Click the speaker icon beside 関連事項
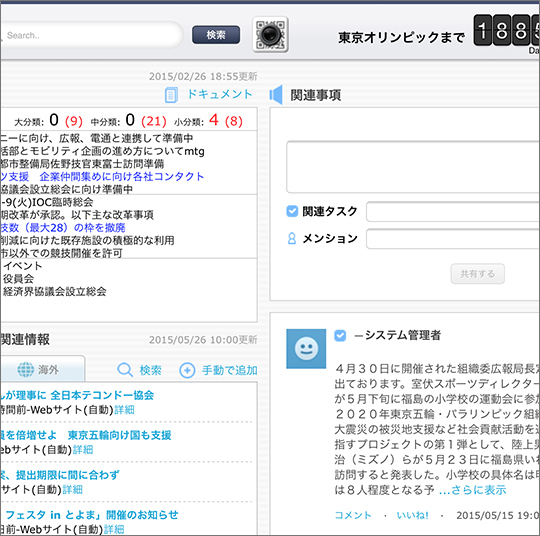This screenshot has width=540, height=536. pos(276,94)
